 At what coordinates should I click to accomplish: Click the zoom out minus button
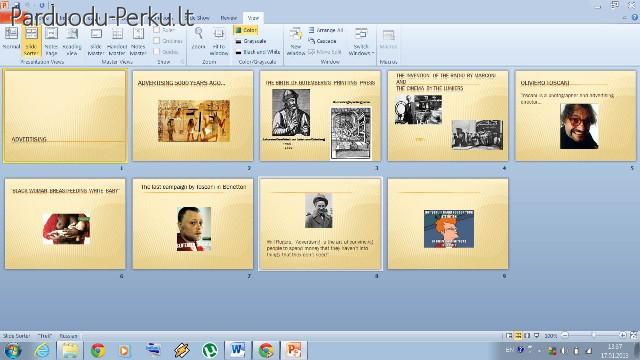[565, 335]
